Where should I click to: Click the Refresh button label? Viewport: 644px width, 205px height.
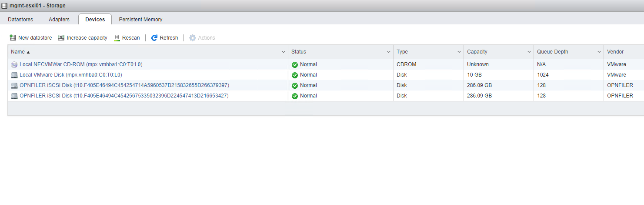169,38
